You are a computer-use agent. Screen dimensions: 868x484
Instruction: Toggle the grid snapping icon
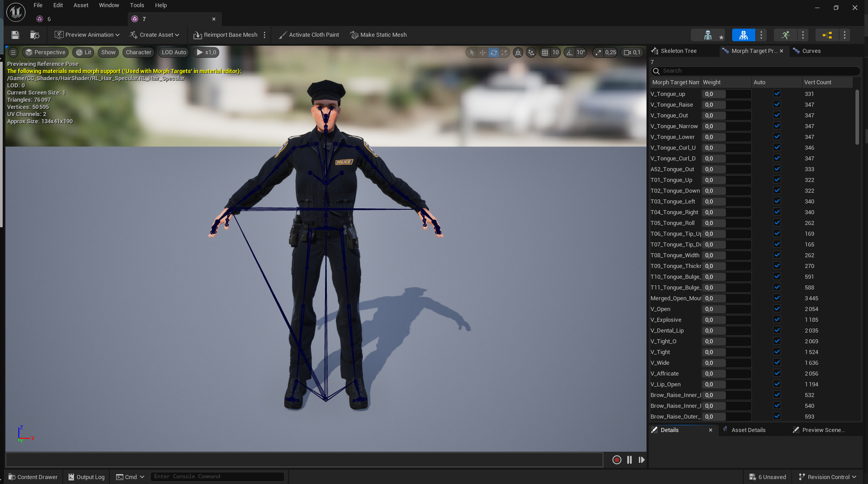545,52
